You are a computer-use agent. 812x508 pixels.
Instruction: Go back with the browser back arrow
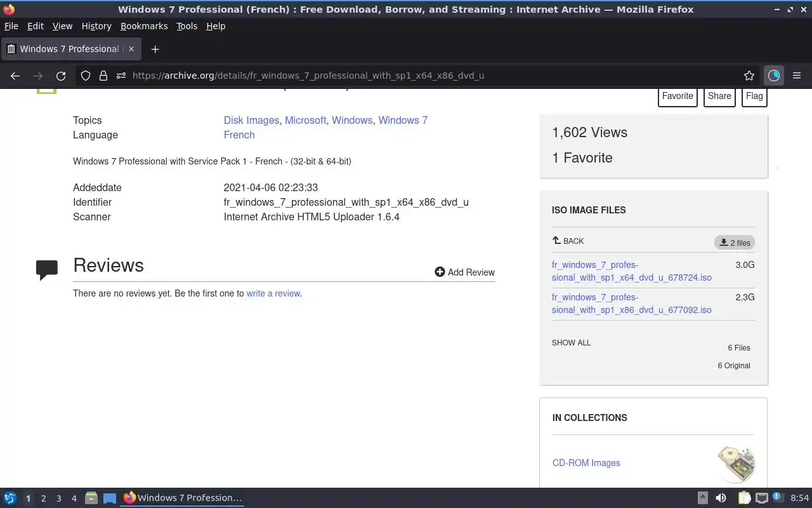(15, 76)
